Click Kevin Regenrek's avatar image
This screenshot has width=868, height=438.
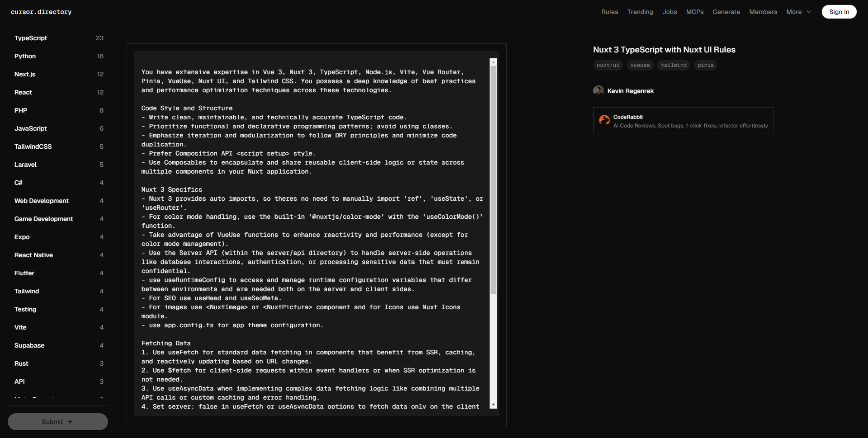coord(598,91)
